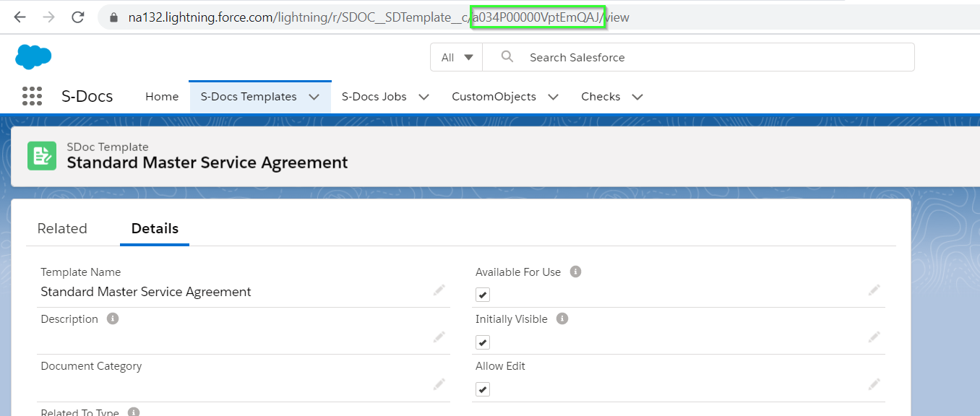Open the Checks navigation tab

point(601,97)
